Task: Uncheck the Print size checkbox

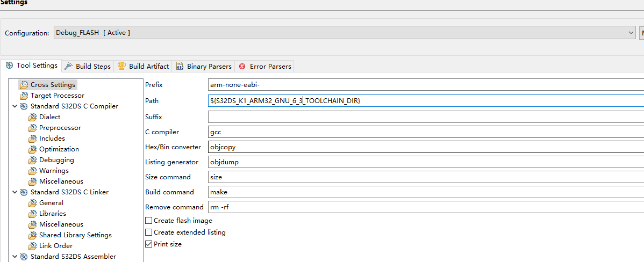Action: 149,244
